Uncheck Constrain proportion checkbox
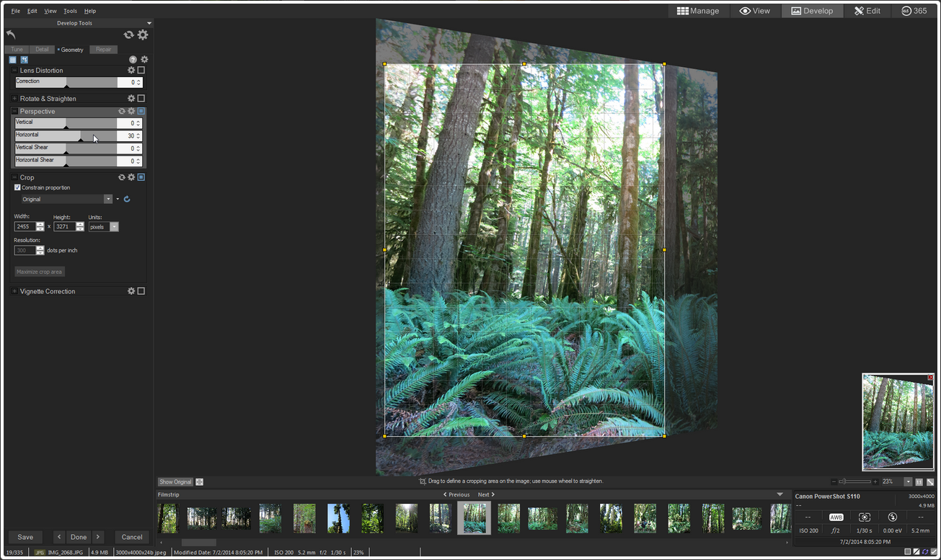This screenshot has width=941, height=560. 17,187
